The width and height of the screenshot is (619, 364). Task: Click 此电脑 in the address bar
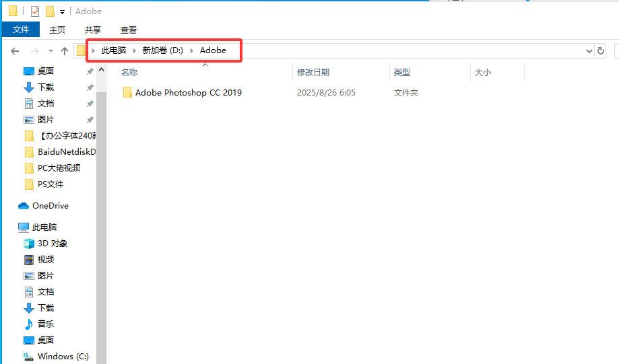(114, 50)
